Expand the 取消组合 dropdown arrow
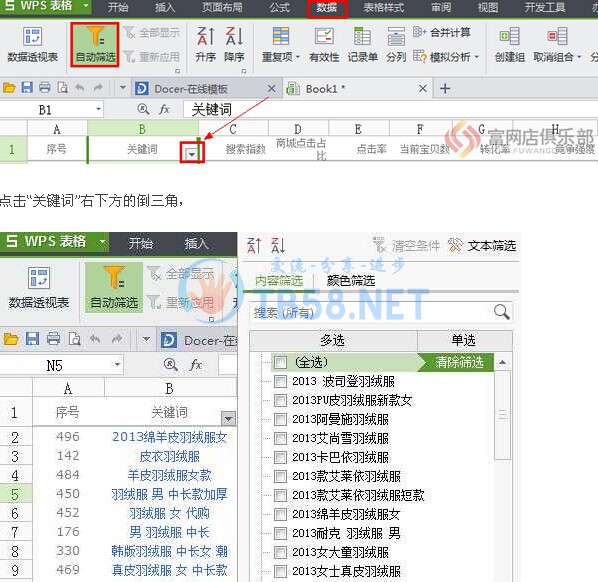This screenshot has height=582, width=598. (x=579, y=57)
